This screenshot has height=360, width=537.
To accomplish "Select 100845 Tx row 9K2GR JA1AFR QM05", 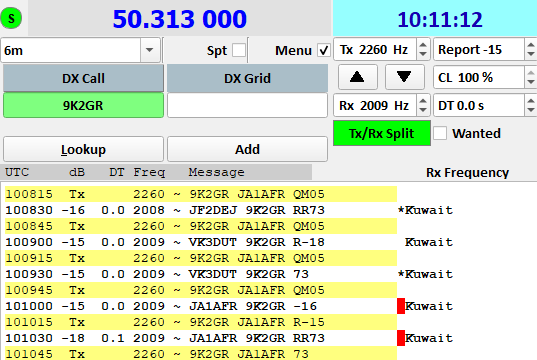I will pos(201,226).
